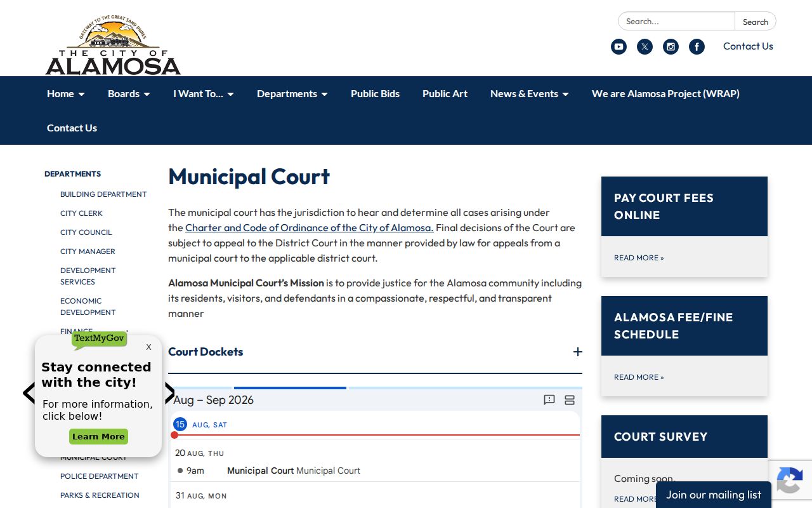Open the Boards dropdown menu
Screen dimensions: 812x508
[x=129, y=93]
